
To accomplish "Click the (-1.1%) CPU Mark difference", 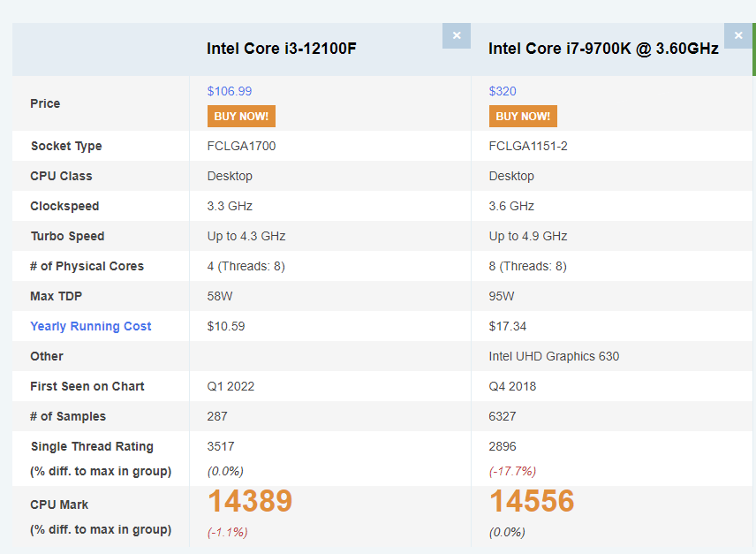I will [227, 532].
